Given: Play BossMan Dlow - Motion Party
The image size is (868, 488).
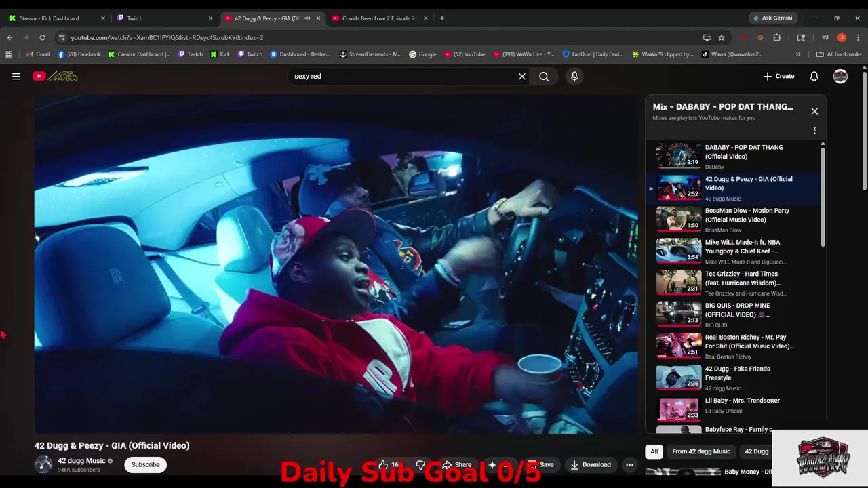Looking at the screenshot, I should coord(732,220).
